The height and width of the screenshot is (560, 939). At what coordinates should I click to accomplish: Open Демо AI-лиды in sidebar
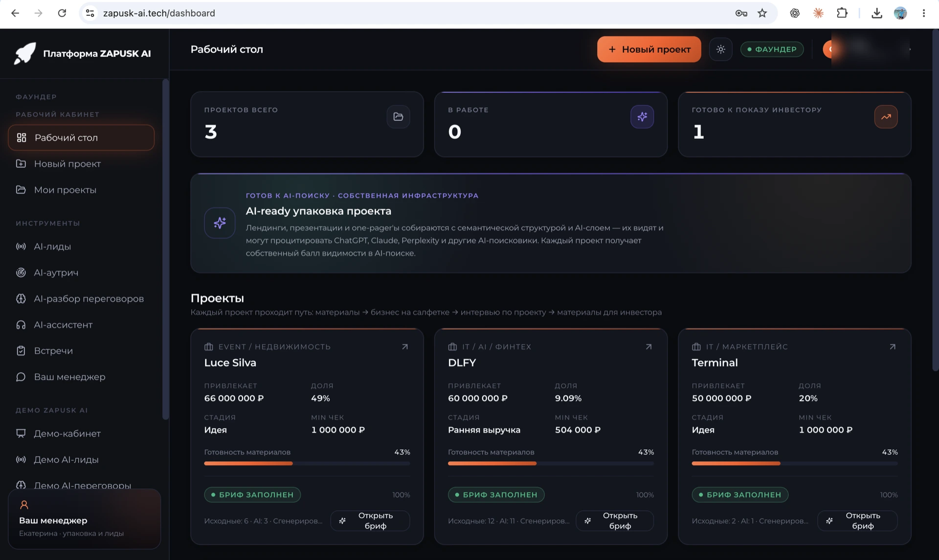[81, 460]
